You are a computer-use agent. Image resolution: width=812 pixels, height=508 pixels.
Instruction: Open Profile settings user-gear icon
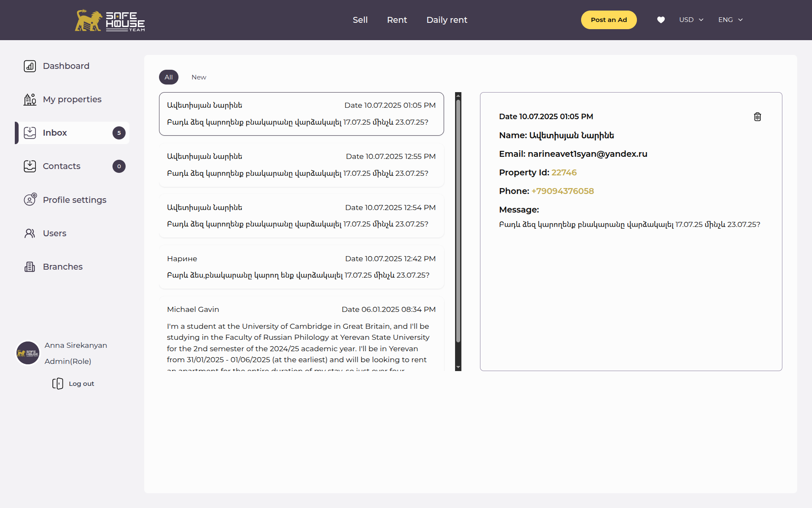pos(30,199)
